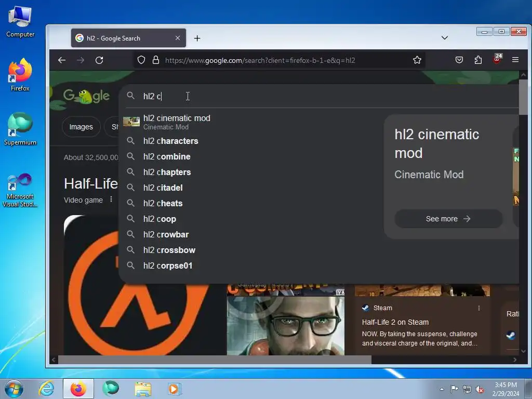Open the clock showing 3:45 PM
532x399 pixels.
[x=506, y=389]
